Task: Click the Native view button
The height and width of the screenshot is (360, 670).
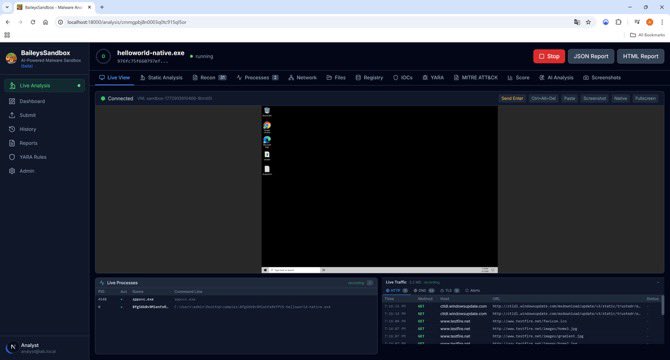Action: click(620, 99)
